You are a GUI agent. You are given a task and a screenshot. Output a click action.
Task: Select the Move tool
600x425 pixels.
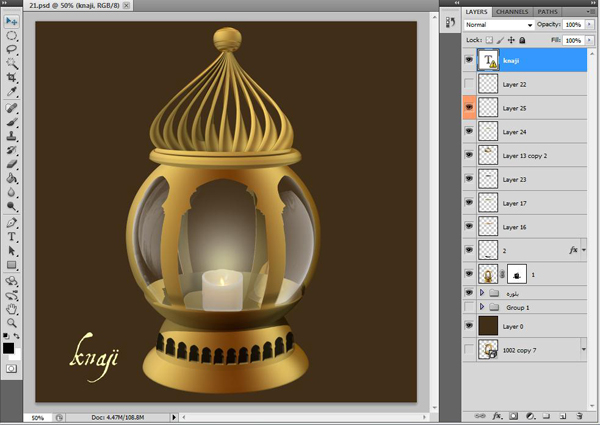pyautogui.click(x=12, y=20)
